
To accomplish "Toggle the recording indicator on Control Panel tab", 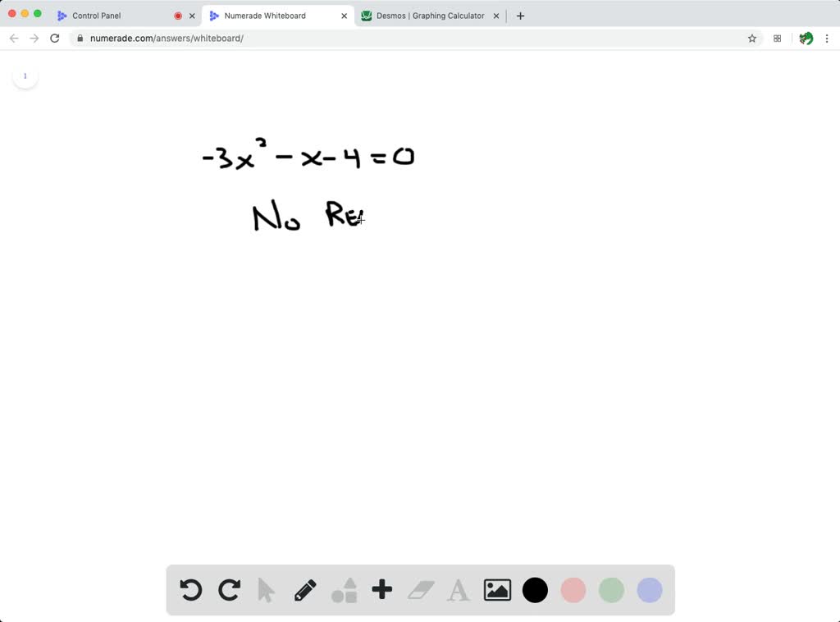I will coord(178,15).
